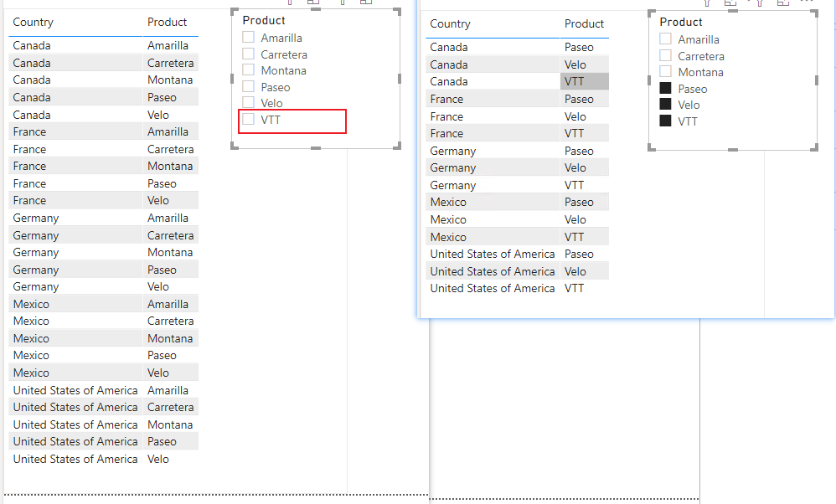Screen dimensions: 836x504
Task: Check Montana in the left Product slicer
Action: coord(249,69)
